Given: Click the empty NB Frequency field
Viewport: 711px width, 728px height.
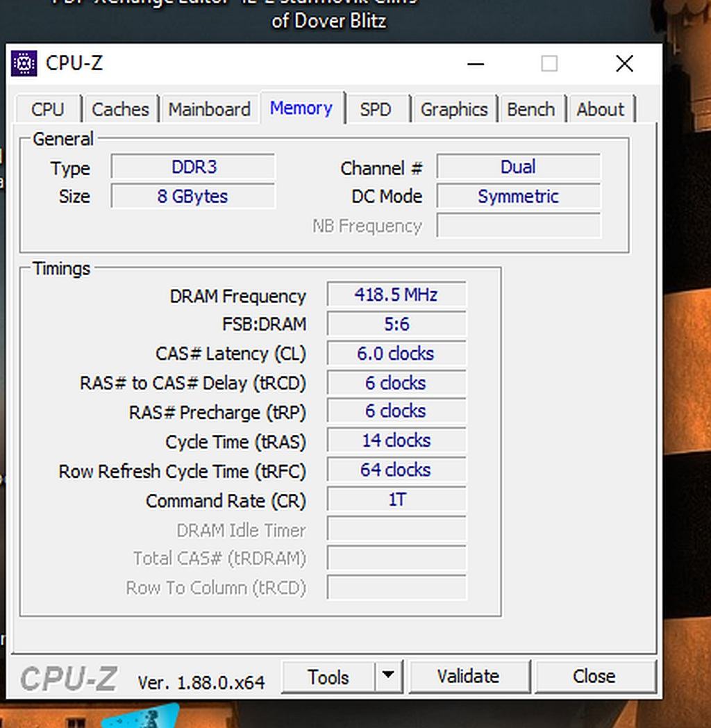Looking at the screenshot, I should (x=519, y=226).
